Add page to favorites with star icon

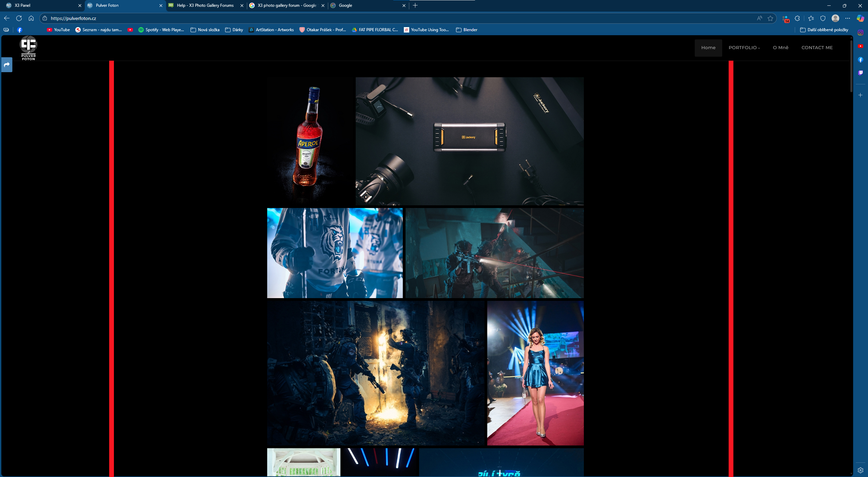pos(770,18)
